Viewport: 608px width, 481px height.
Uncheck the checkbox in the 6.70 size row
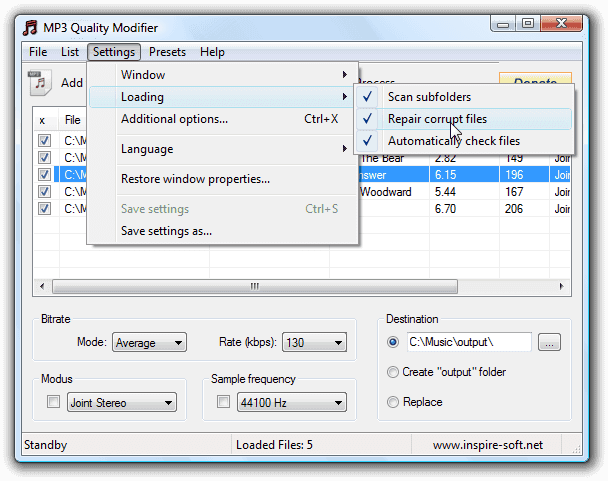pyautogui.click(x=44, y=209)
